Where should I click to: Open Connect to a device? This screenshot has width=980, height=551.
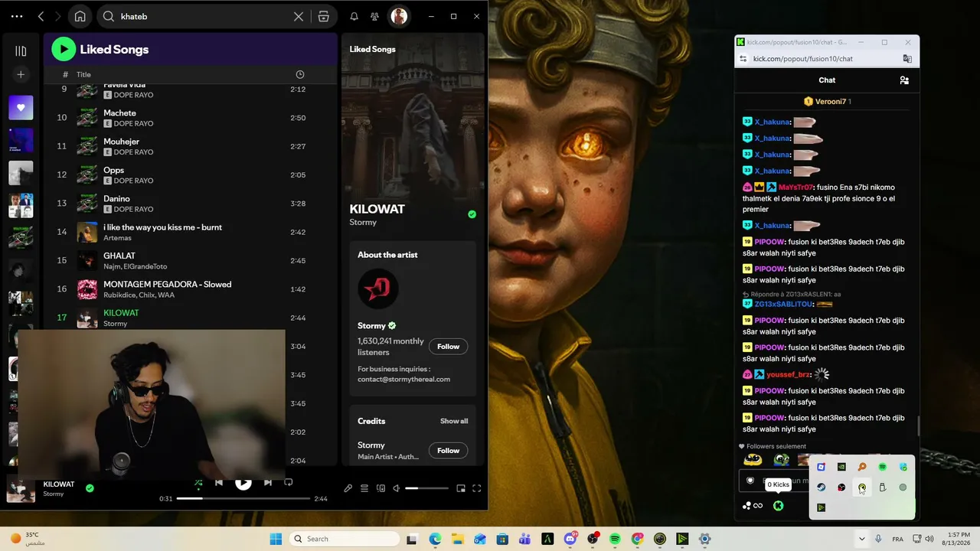381,488
